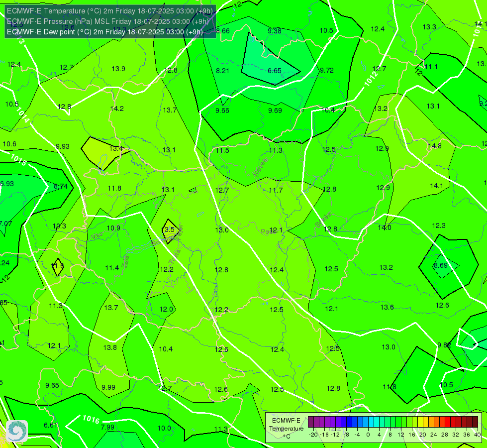Click the Tolna county label
Viewport: 487px width, 448px height.
point(175,257)
